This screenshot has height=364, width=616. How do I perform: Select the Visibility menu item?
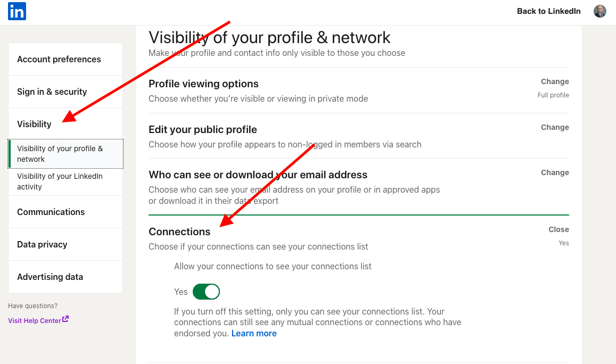[x=34, y=123]
